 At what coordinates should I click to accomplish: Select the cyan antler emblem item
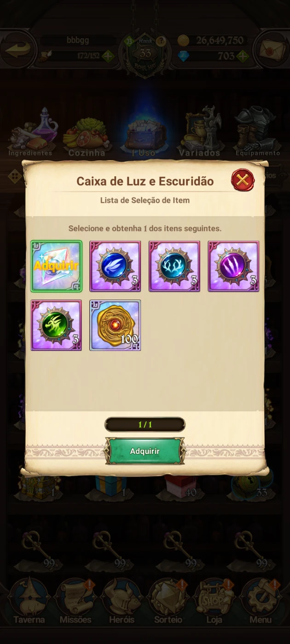coord(174,266)
